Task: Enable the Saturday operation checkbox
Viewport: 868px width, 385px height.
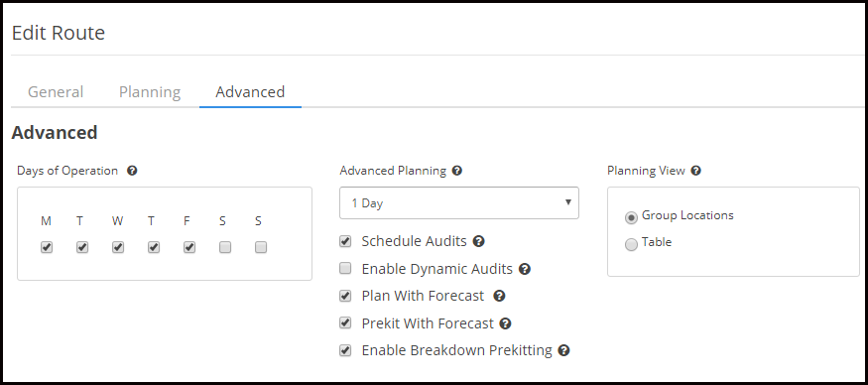Action: tap(225, 247)
